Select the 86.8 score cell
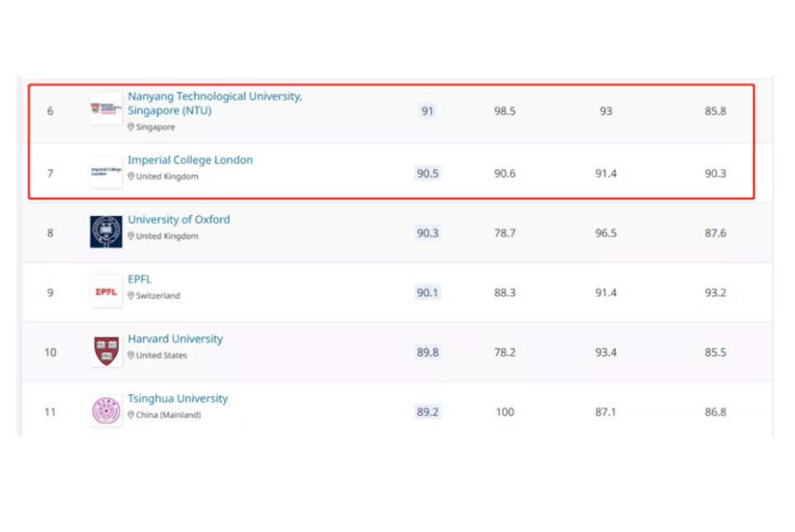Screen dimensions: 795x532 pyautogui.click(x=715, y=412)
